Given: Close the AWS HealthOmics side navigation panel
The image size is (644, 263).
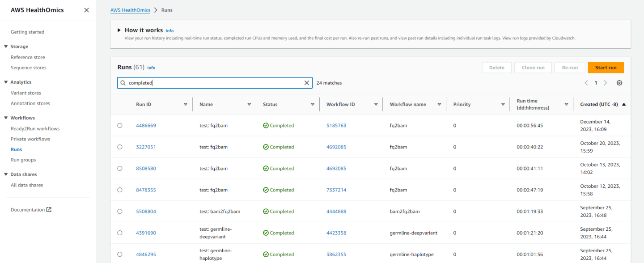Looking at the screenshot, I should pos(86,10).
